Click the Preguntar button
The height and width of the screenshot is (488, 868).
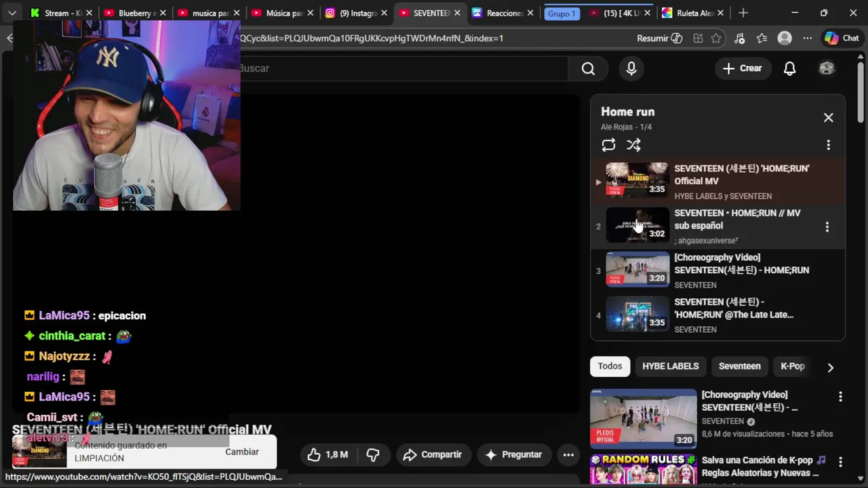(513, 455)
